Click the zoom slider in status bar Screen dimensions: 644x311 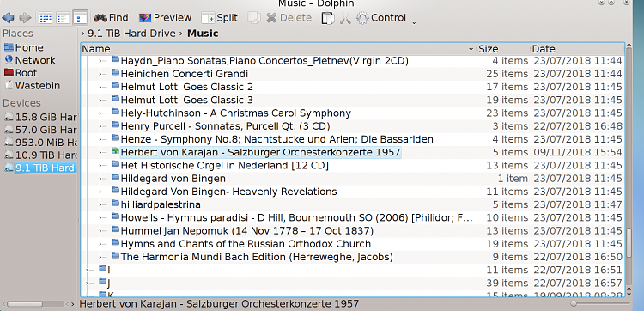[x=601, y=303]
